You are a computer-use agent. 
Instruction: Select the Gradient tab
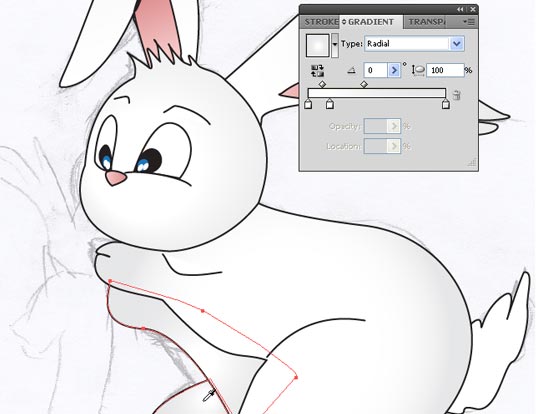(371, 22)
